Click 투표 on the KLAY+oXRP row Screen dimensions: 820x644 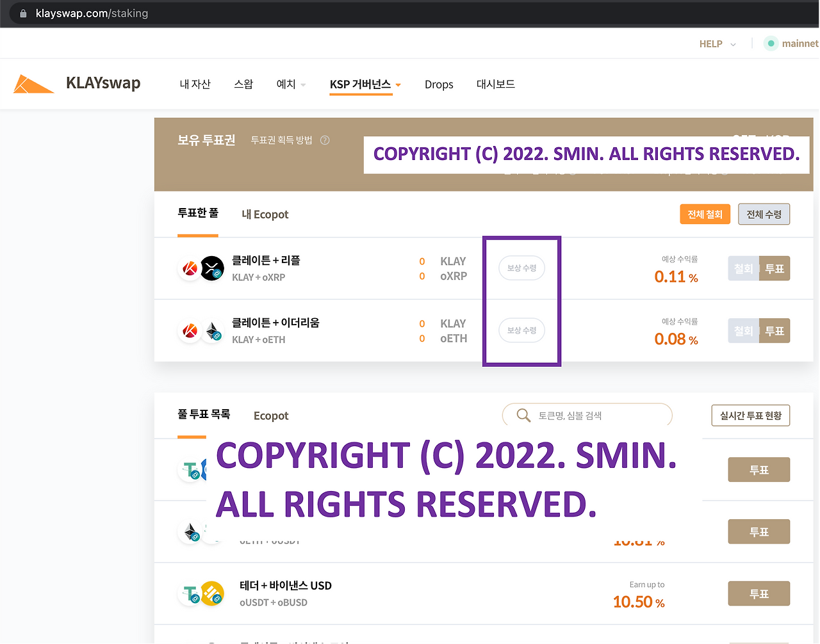(x=775, y=269)
